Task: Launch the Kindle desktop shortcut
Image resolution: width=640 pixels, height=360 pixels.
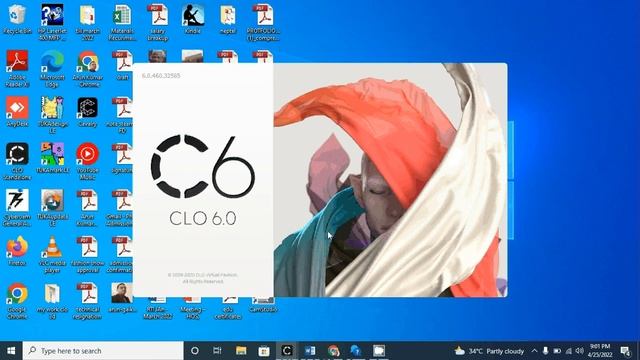Action: 193,19
